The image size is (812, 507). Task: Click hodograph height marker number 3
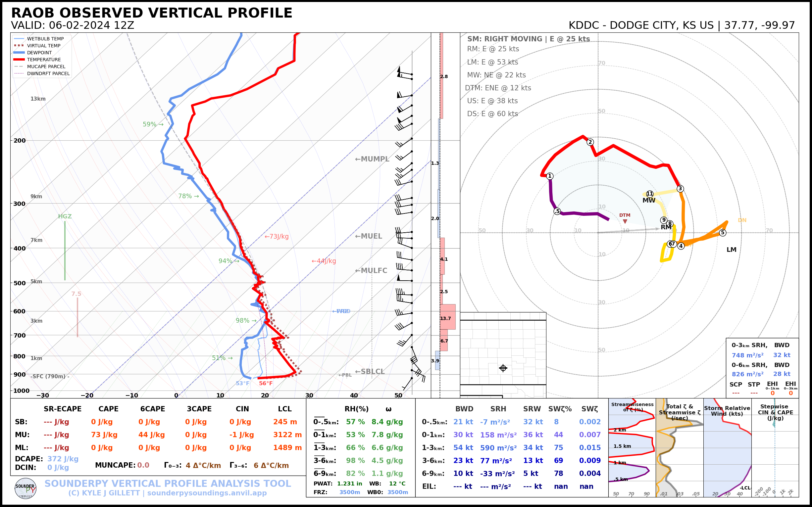(680, 189)
